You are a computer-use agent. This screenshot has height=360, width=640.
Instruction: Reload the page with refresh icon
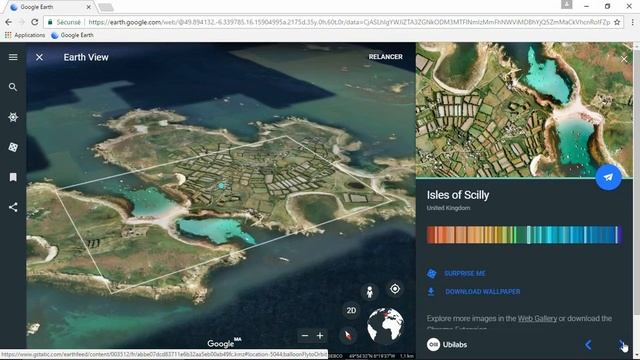[x=34, y=22]
